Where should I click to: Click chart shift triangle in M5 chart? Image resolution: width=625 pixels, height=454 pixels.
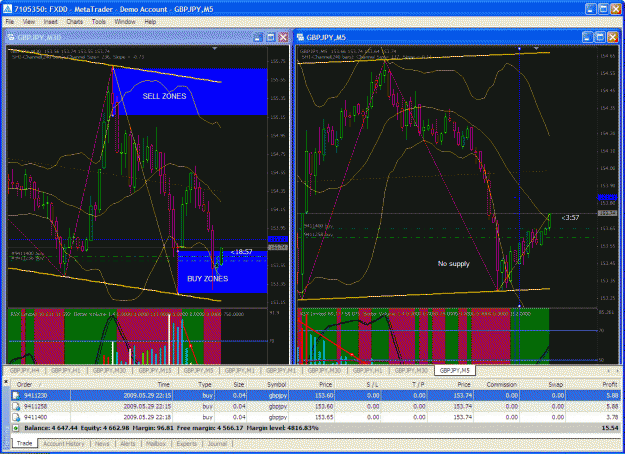coord(536,49)
